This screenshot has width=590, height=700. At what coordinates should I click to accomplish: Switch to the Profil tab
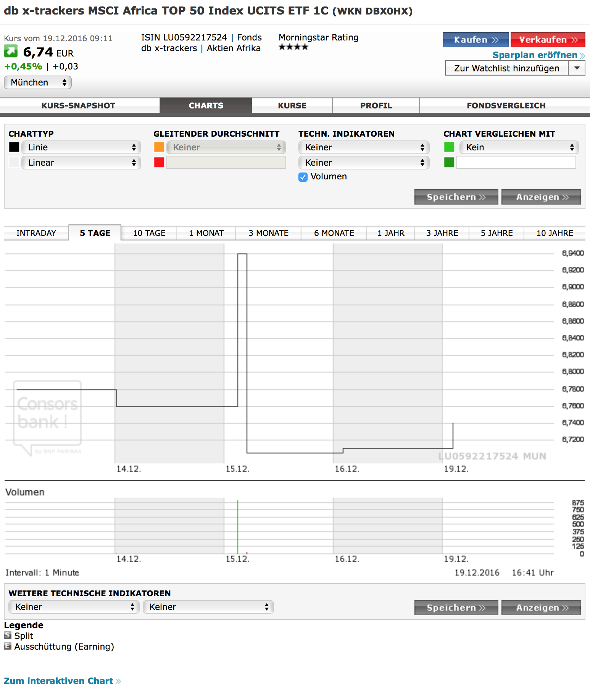376,106
